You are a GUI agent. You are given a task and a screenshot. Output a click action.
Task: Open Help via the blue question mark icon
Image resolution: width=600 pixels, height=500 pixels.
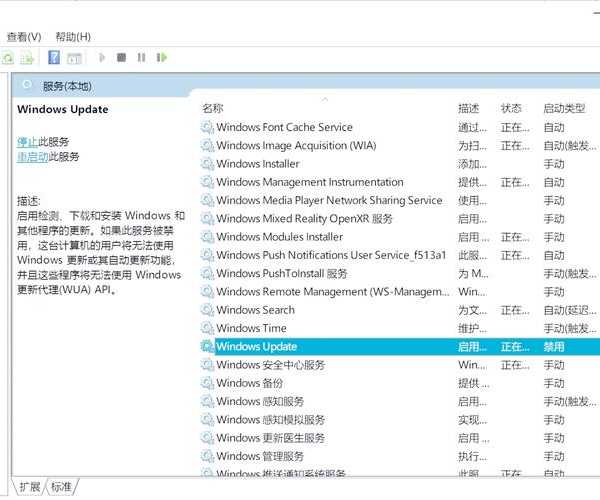coord(54,58)
